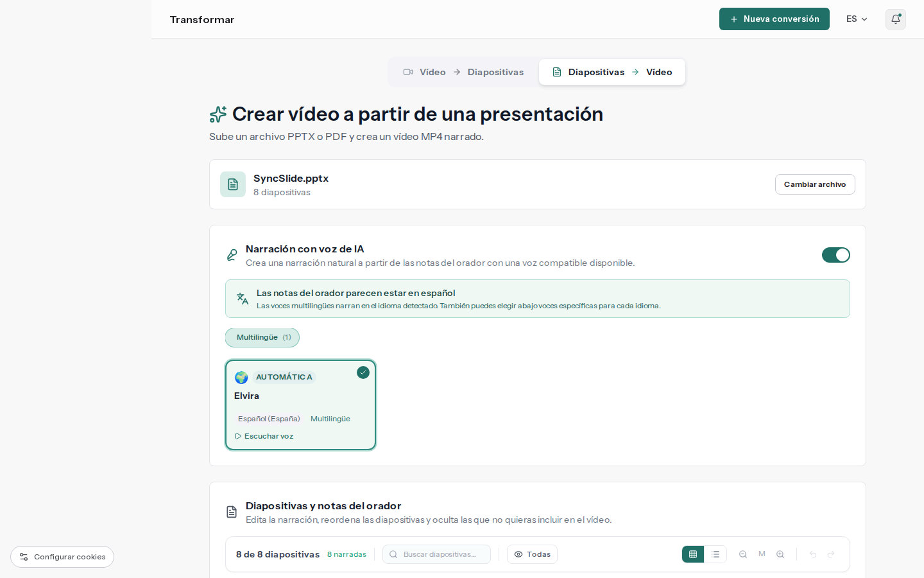
Task: Switch to grid view of slides
Action: click(693, 554)
